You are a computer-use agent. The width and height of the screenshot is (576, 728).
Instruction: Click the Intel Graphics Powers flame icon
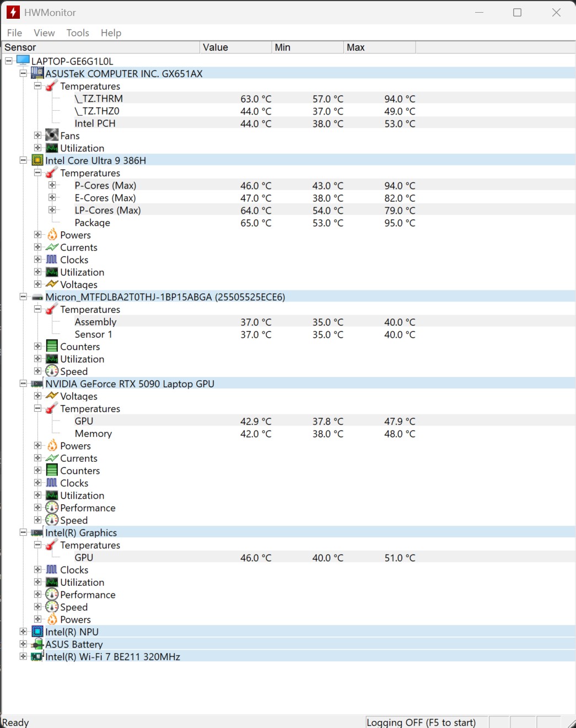click(x=52, y=619)
